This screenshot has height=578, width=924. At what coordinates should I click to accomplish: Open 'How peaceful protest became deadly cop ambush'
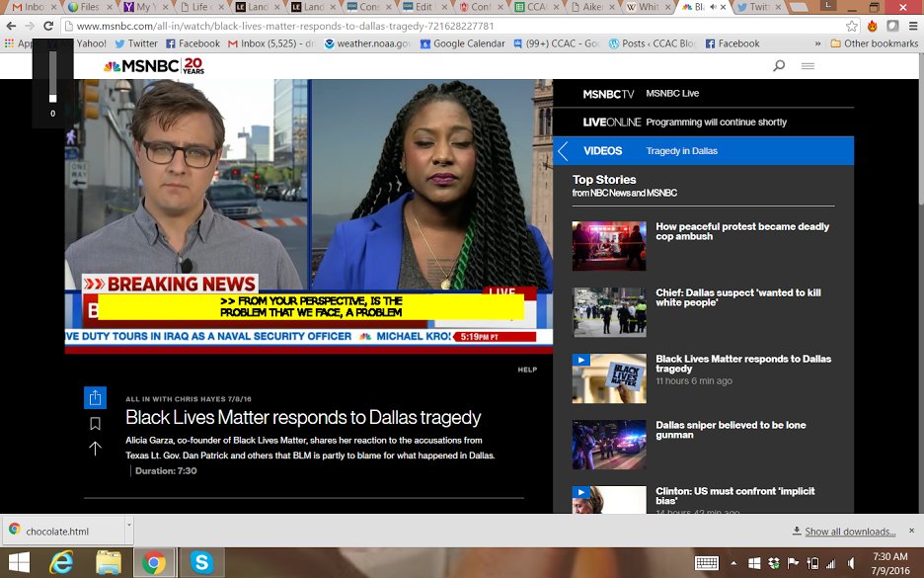click(x=742, y=231)
